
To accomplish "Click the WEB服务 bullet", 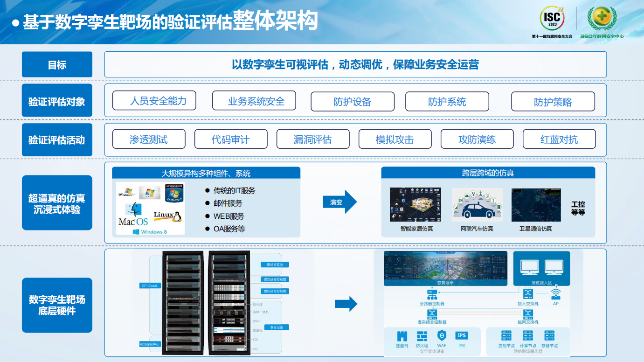I will [x=225, y=216].
